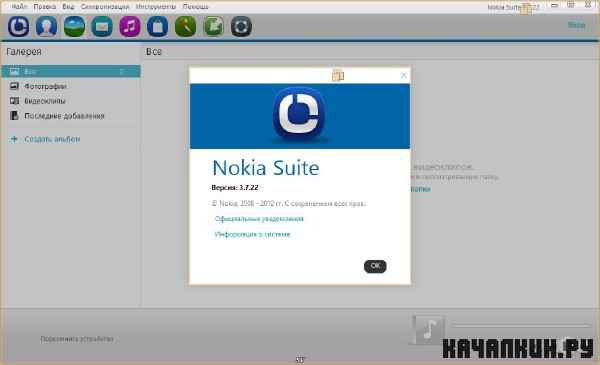Open the Maps pin icon
600x365 pixels.
click(x=186, y=26)
